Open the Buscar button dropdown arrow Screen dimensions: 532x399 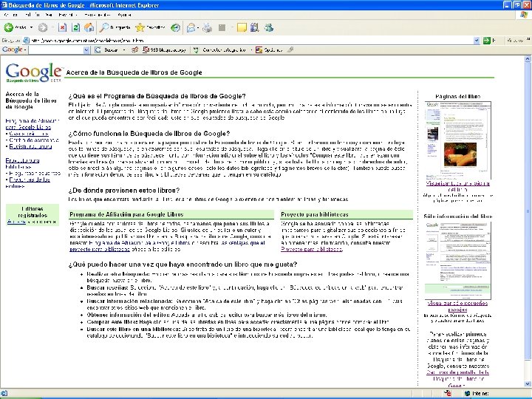(x=124, y=50)
